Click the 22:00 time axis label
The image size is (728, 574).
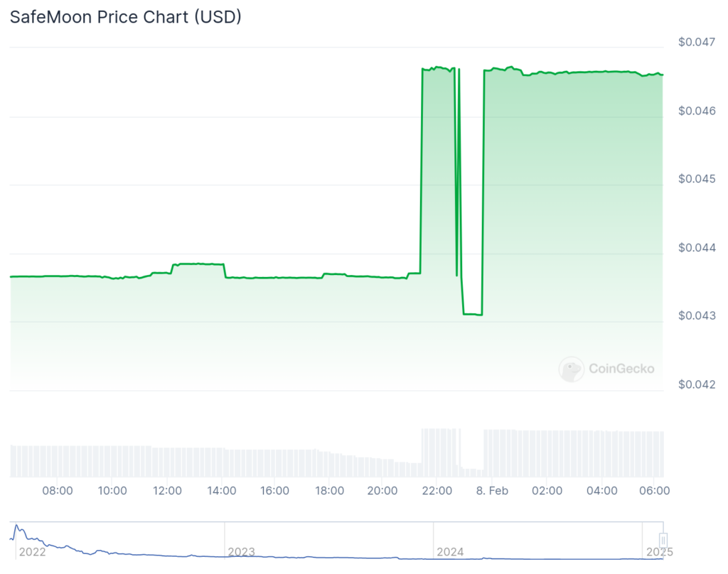(437, 490)
